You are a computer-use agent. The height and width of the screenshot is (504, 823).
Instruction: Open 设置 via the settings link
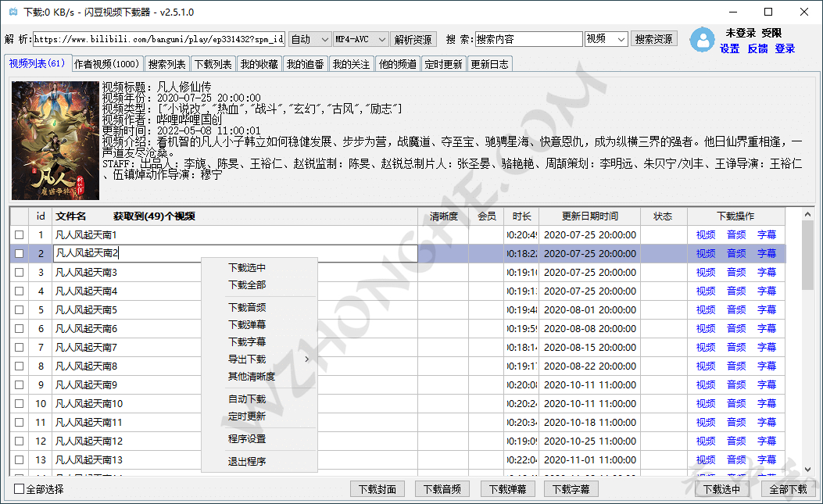(729, 48)
